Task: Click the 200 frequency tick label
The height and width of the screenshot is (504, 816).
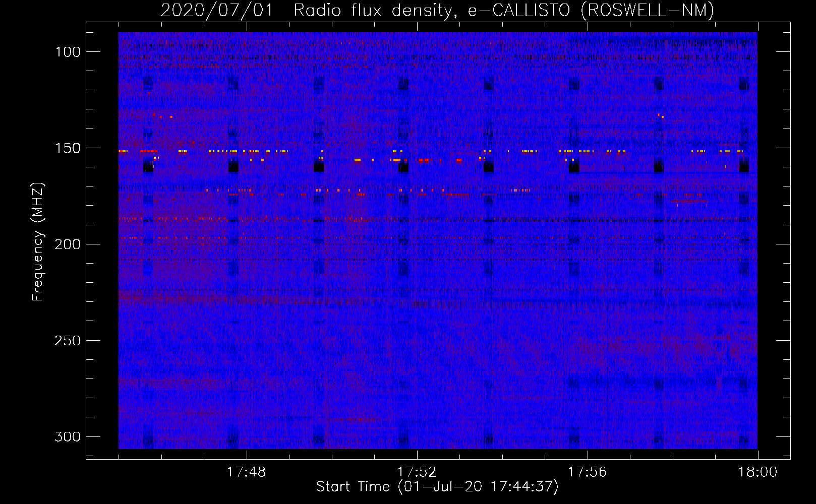Action: (68, 244)
